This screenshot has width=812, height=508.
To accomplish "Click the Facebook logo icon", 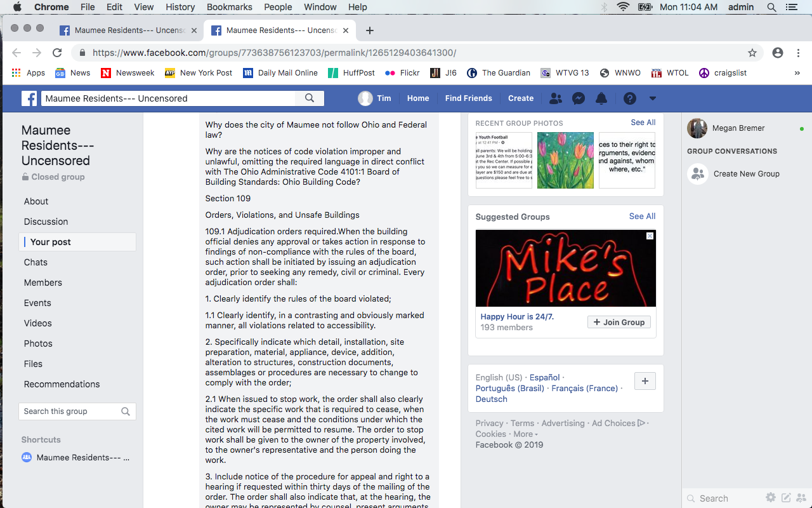I will coord(29,98).
